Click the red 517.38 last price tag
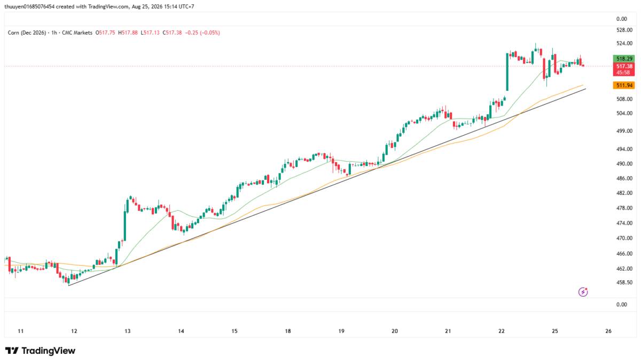 [x=624, y=66]
